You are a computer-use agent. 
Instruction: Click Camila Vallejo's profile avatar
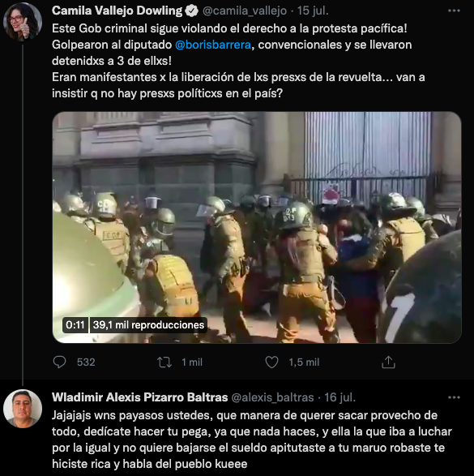(23, 22)
